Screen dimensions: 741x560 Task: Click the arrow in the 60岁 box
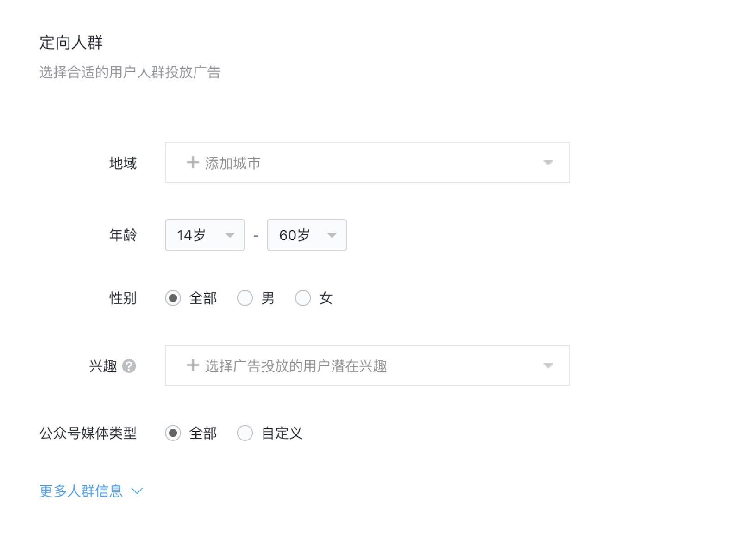click(x=332, y=235)
